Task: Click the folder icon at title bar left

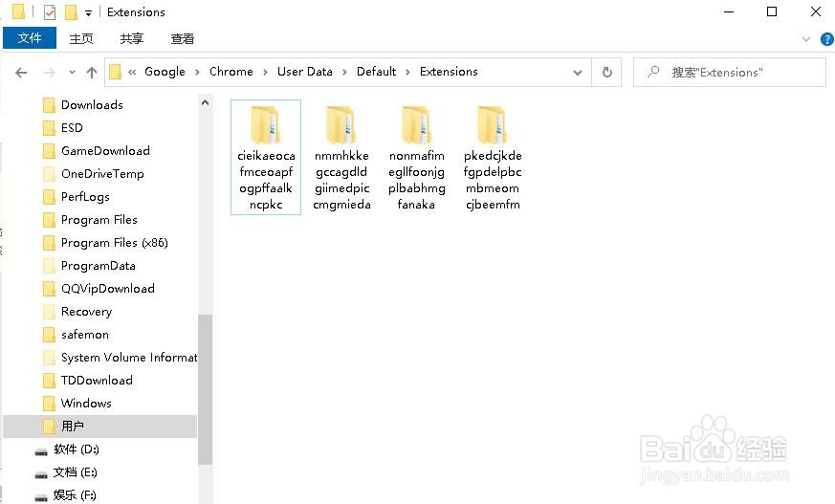Action: click(x=18, y=11)
